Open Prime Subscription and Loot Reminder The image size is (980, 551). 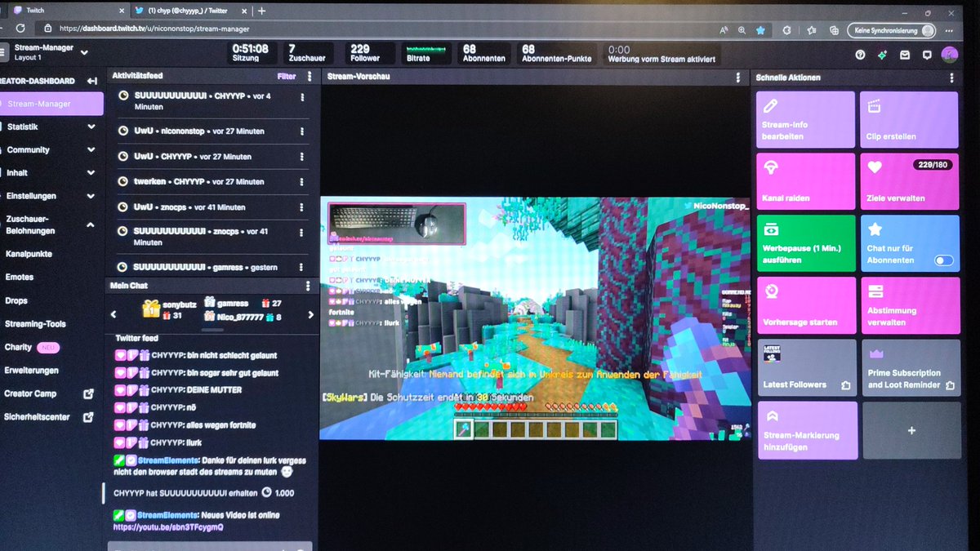pos(911,367)
